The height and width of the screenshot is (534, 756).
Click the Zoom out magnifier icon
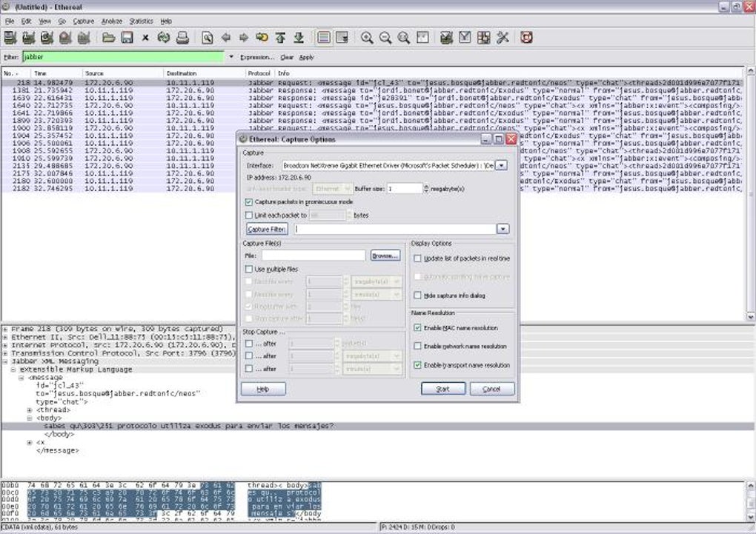385,38
